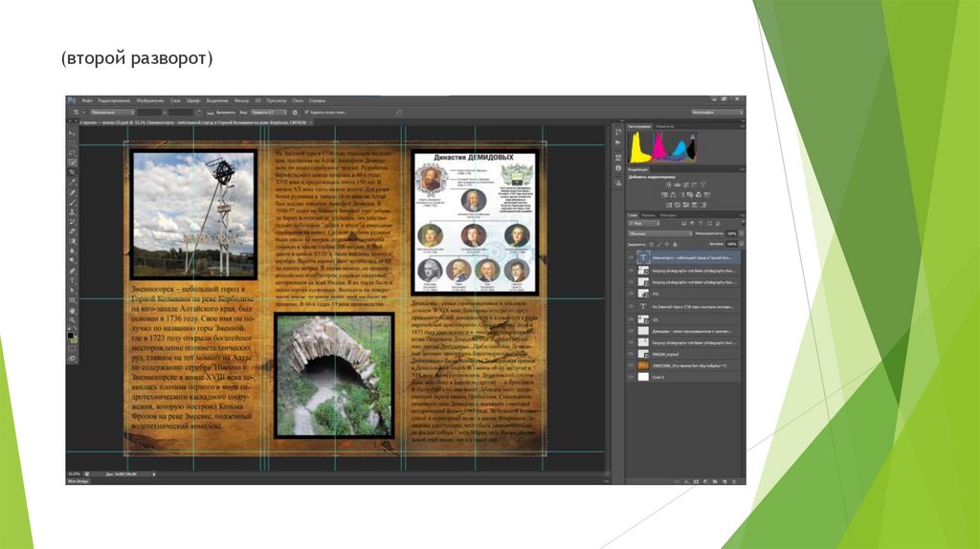
Task: Switch to the 'Каналы' tab
Action: (x=651, y=216)
